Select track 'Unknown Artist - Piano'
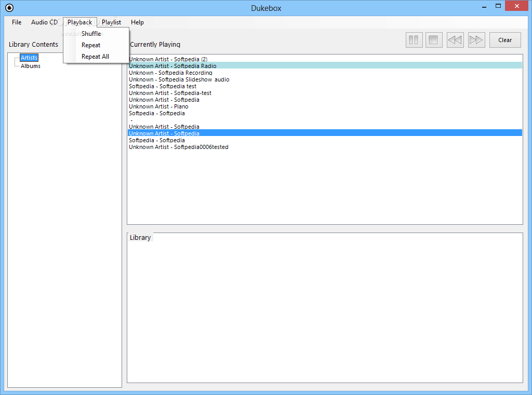Image resolution: width=532 pixels, height=395 pixels. coord(325,106)
